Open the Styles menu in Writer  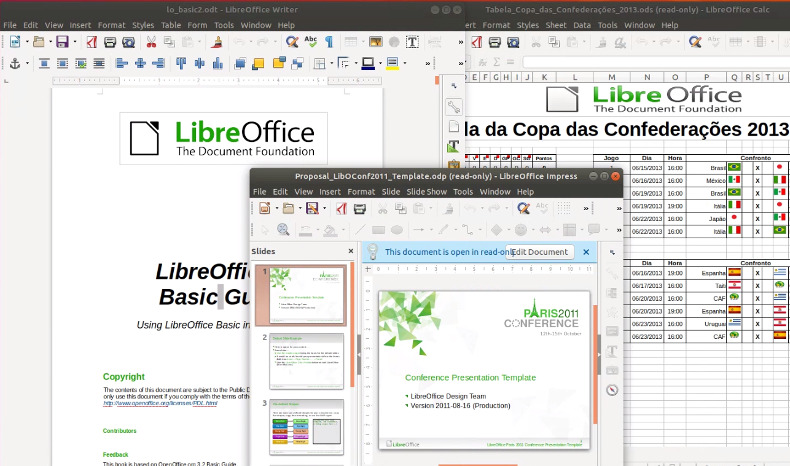[143, 25]
